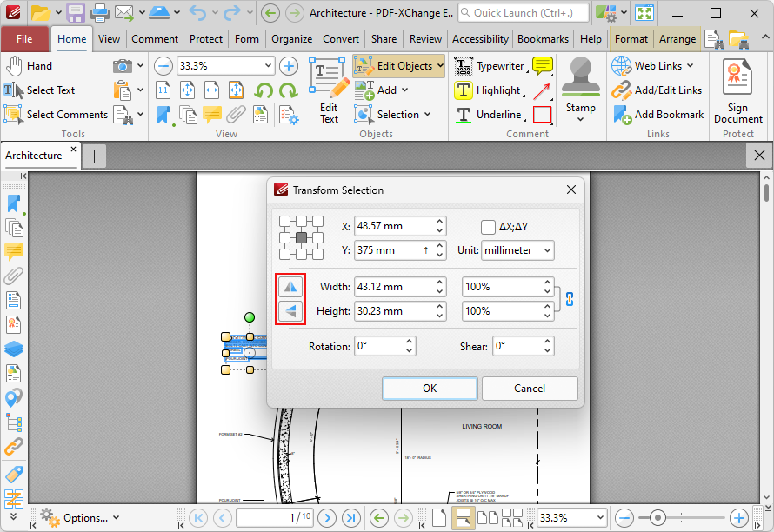Activate Select Comments tool

(56, 115)
